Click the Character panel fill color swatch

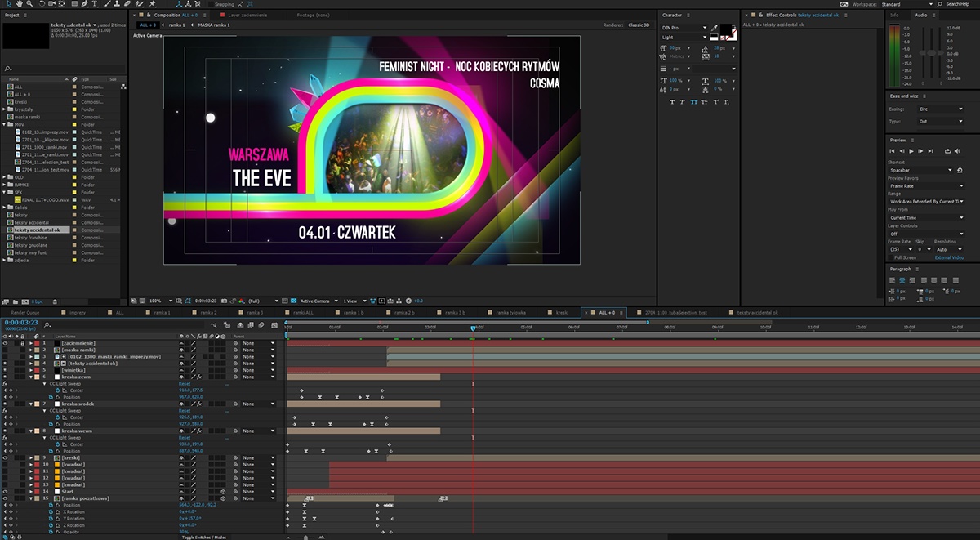pos(726,30)
